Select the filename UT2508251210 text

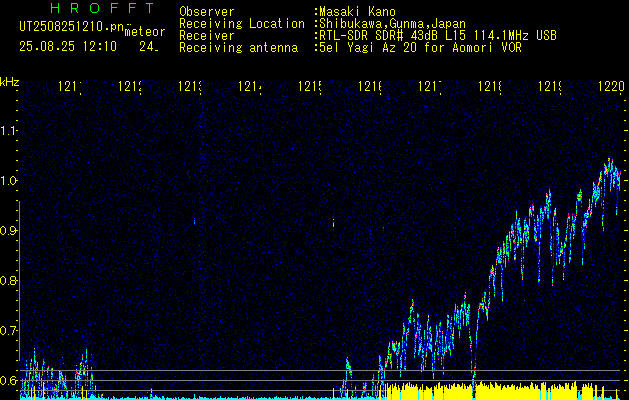pos(71,27)
